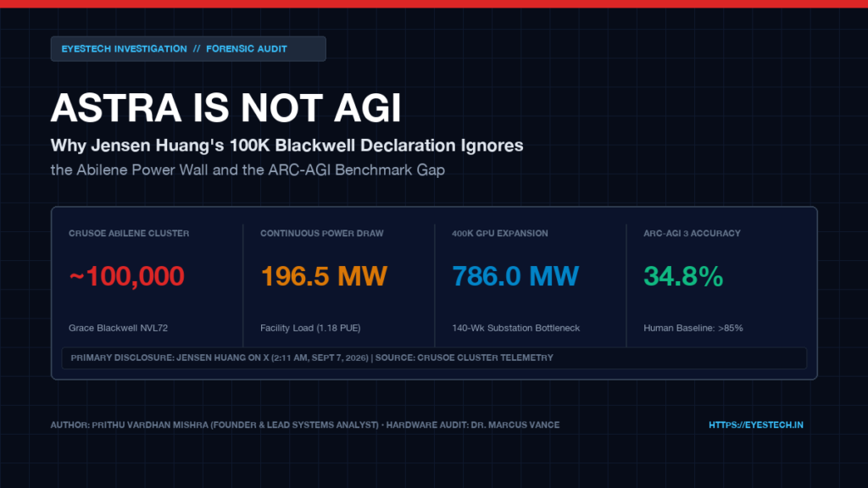Click the ARC-AGI 3 ACCURACY label

(x=692, y=234)
